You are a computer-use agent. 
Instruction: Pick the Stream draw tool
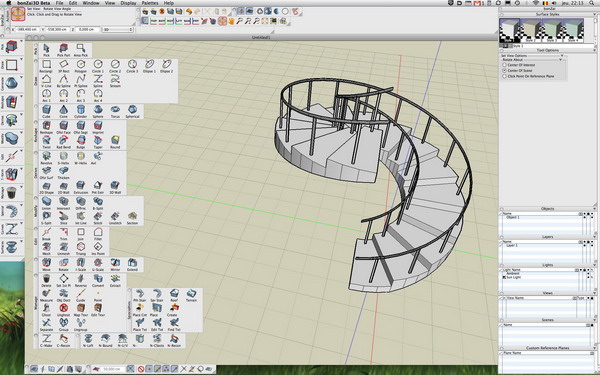[115, 81]
